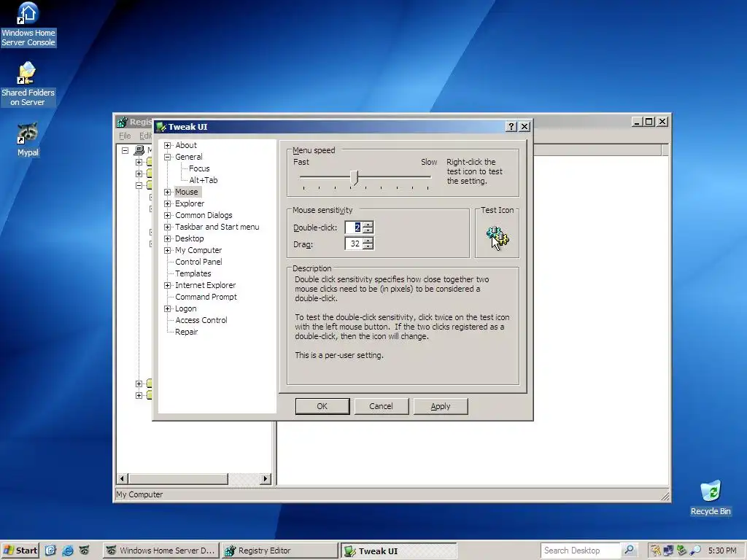Select Focus in the tree
This screenshot has width=747, height=560.
pos(199,168)
